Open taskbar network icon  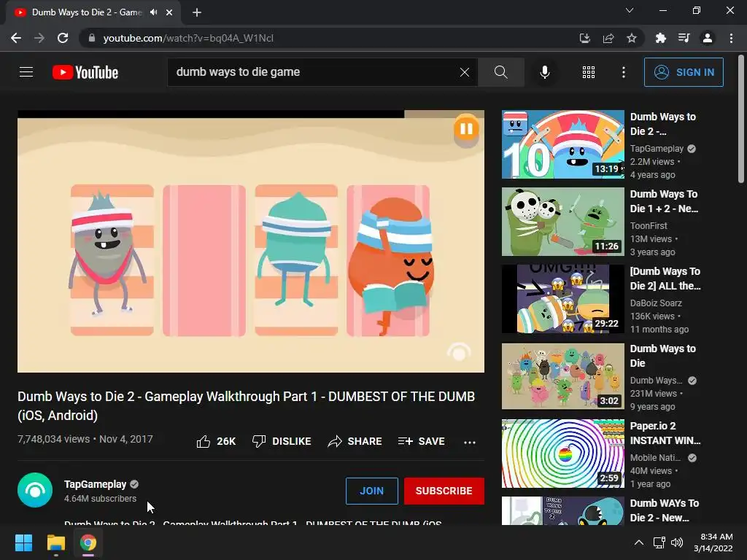(659, 542)
